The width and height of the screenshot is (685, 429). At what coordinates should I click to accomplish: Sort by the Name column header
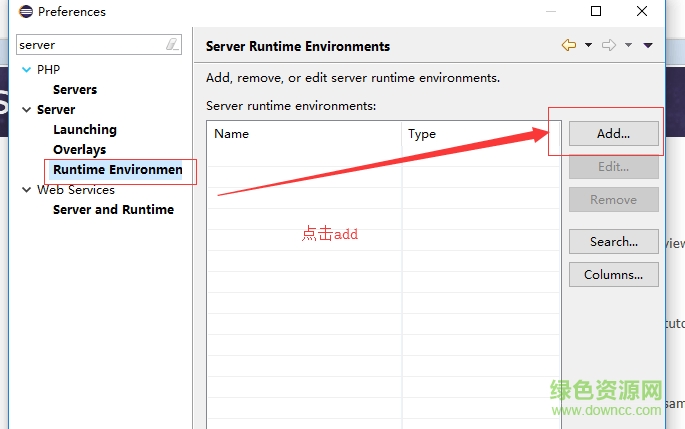point(304,134)
